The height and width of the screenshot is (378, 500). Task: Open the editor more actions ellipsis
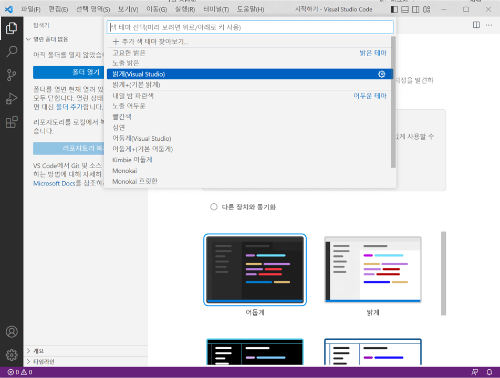pyautogui.click(x=489, y=25)
